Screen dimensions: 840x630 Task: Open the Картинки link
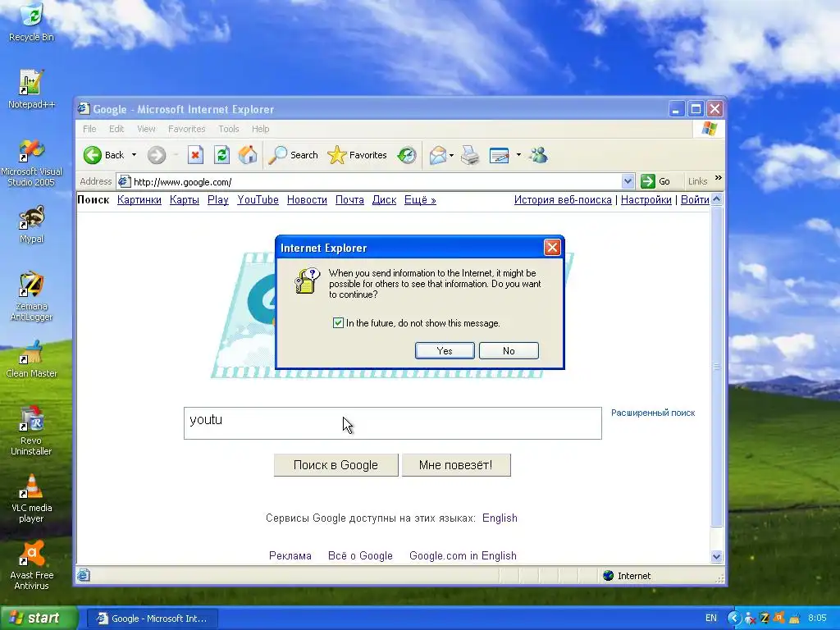(x=139, y=200)
